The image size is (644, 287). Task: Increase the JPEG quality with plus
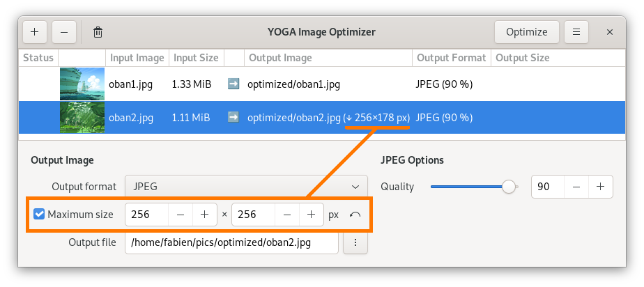click(x=600, y=187)
